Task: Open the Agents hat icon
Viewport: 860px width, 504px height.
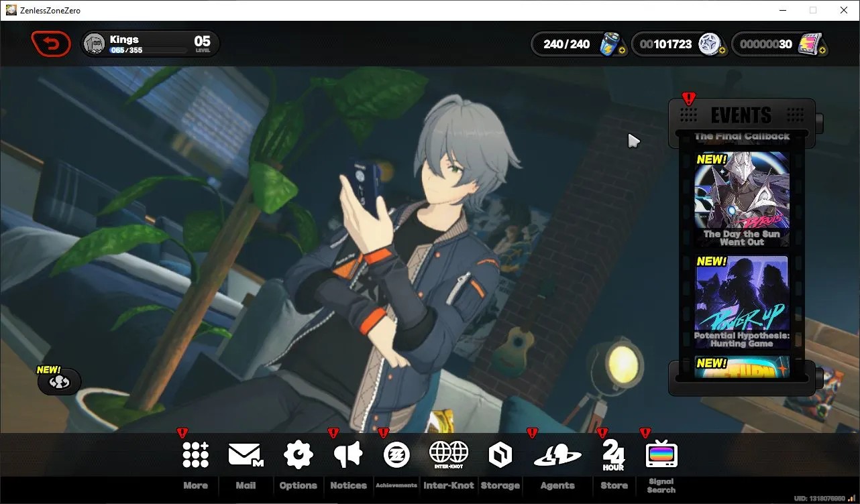Action: [x=557, y=456]
